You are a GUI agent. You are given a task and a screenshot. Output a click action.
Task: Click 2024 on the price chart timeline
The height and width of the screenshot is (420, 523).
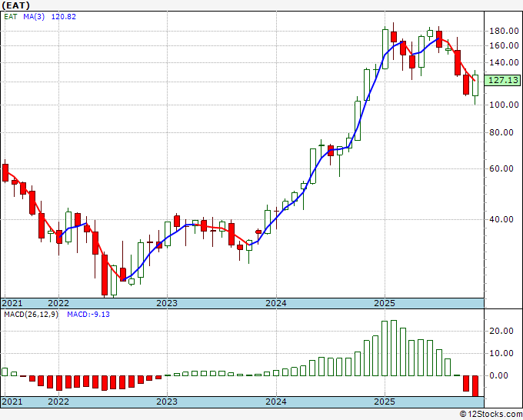click(x=276, y=303)
